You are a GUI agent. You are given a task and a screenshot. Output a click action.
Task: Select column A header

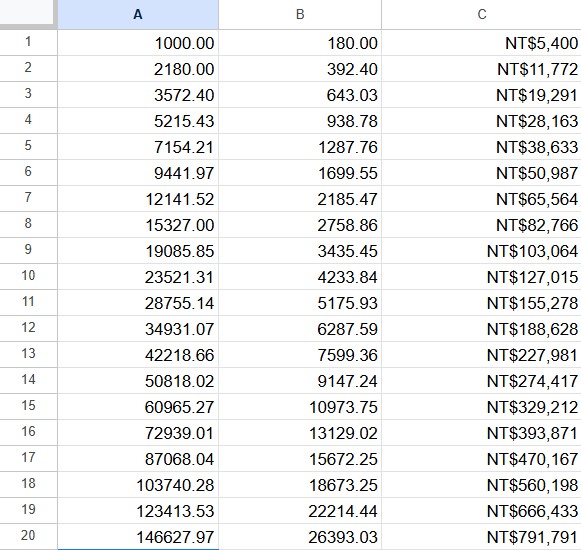(x=138, y=14)
